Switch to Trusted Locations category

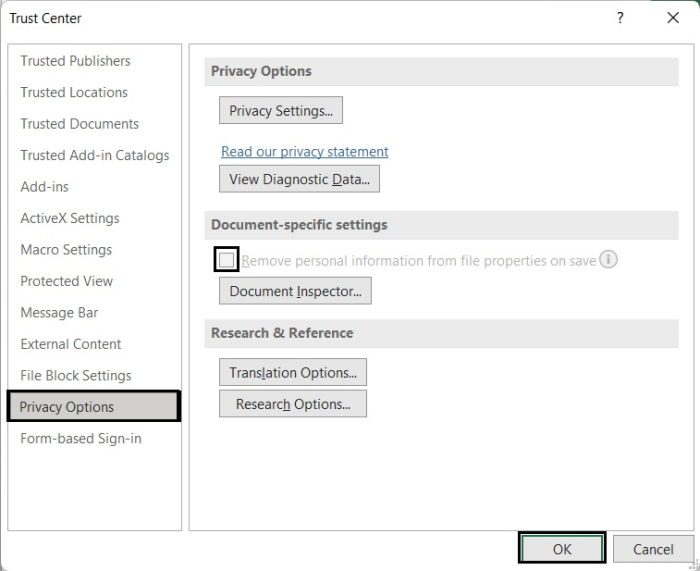click(74, 92)
